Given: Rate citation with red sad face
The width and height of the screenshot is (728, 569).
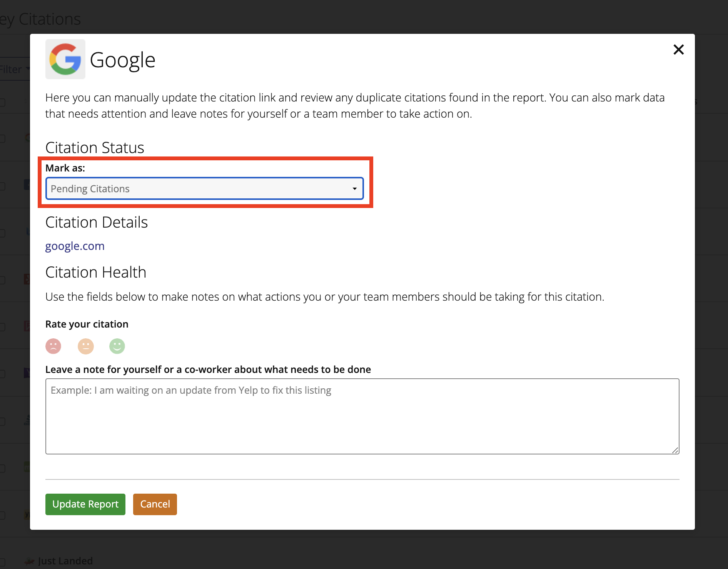Looking at the screenshot, I should tap(53, 346).
